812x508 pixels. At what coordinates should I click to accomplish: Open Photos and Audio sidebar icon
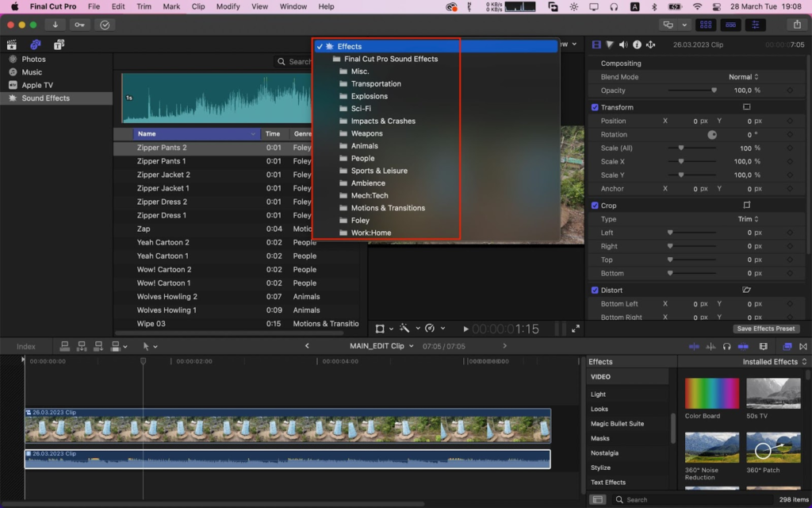click(x=35, y=44)
